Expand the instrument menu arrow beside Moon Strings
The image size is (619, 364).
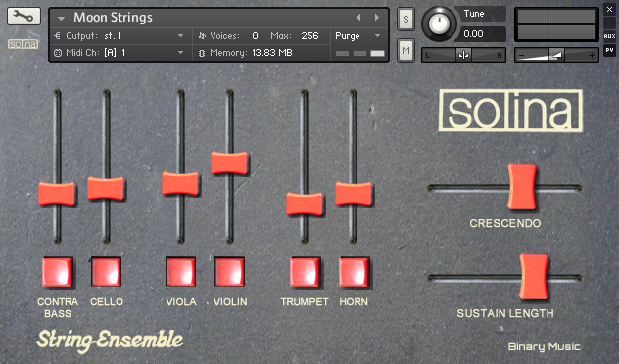pyautogui.click(x=61, y=19)
